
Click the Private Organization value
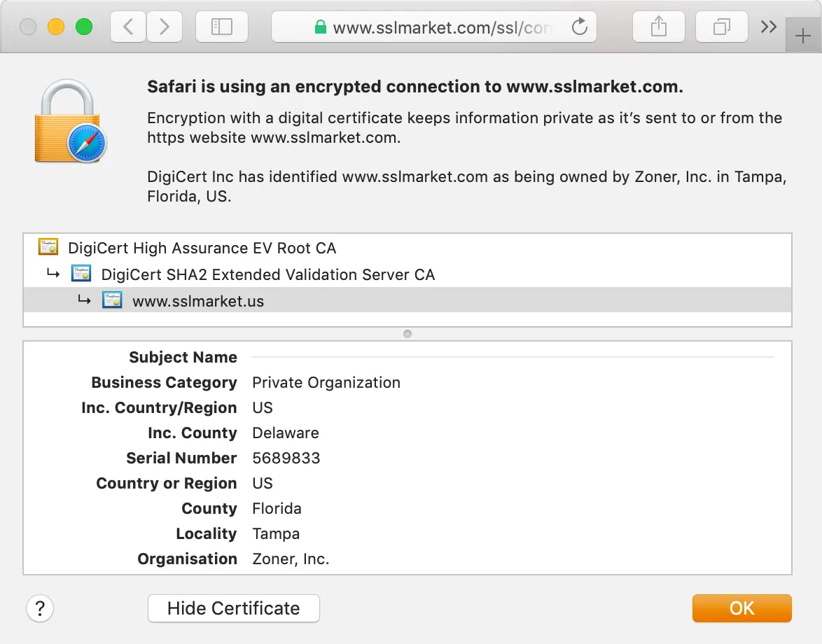click(326, 382)
